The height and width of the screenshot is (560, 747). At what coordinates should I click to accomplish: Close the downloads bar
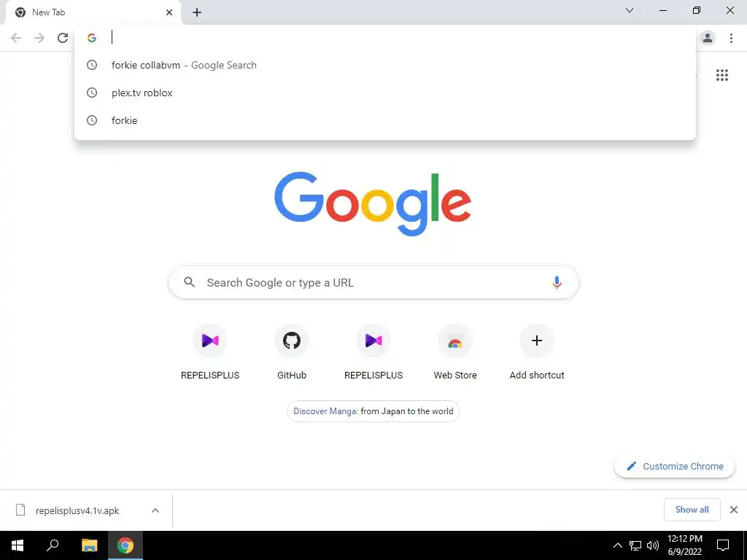[734, 510]
